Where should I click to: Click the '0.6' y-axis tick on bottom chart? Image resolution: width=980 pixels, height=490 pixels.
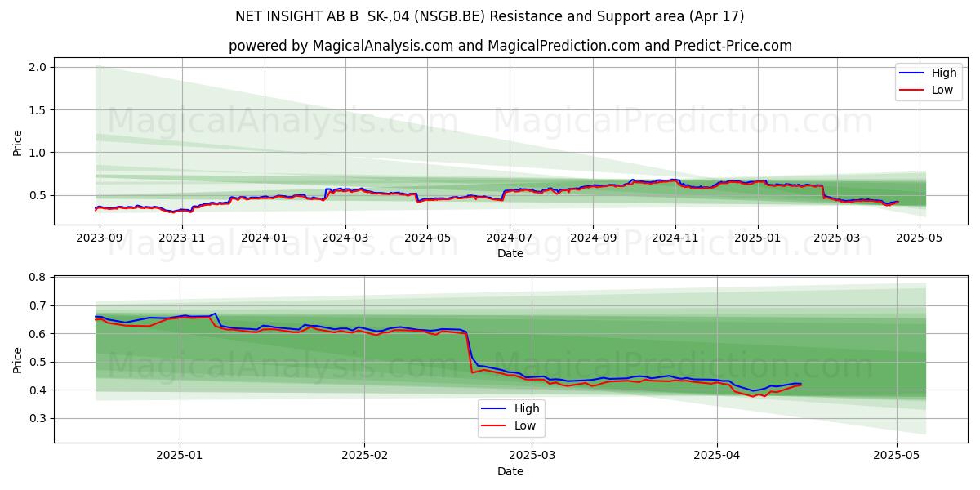[39, 334]
